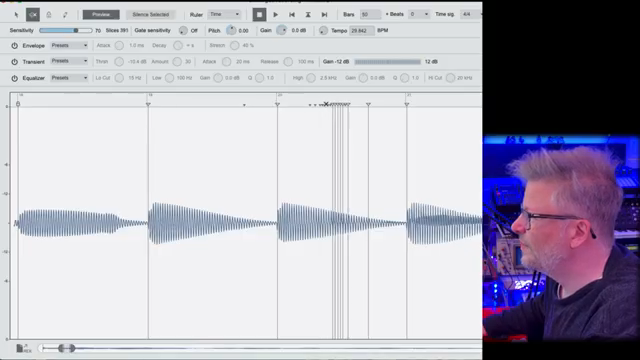This screenshot has height=360, width=640.
Task: Select the pencil slice tool
Action: click(65, 15)
